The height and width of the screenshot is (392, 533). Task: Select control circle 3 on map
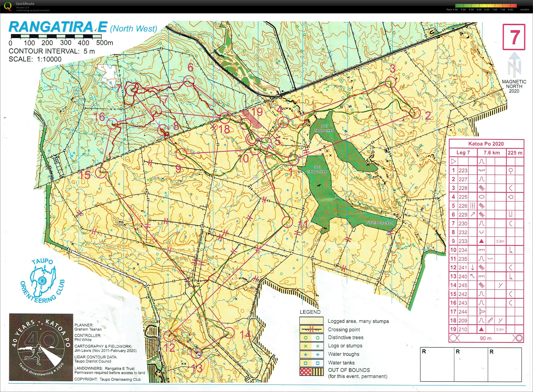click(x=391, y=82)
